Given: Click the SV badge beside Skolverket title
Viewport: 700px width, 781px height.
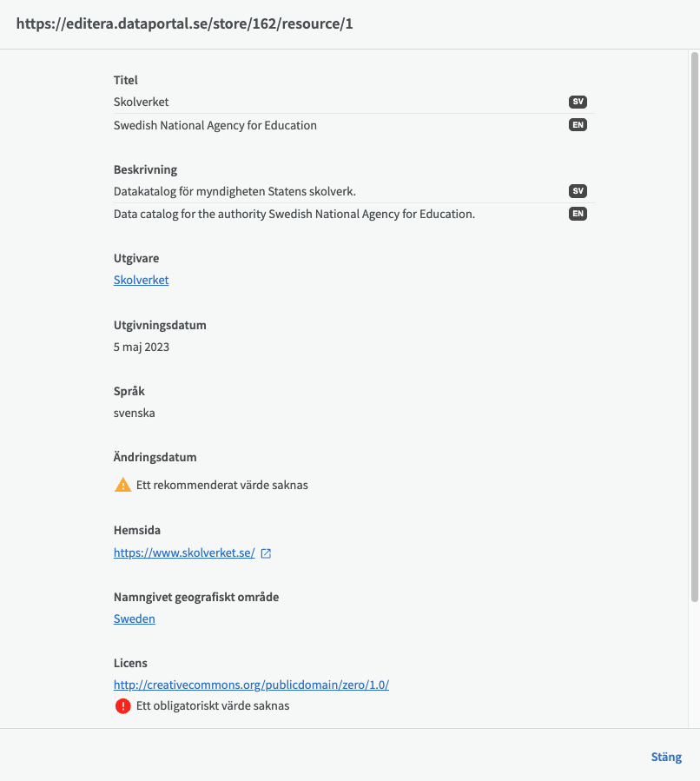Looking at the screenshot, I should tap(578, 102).
